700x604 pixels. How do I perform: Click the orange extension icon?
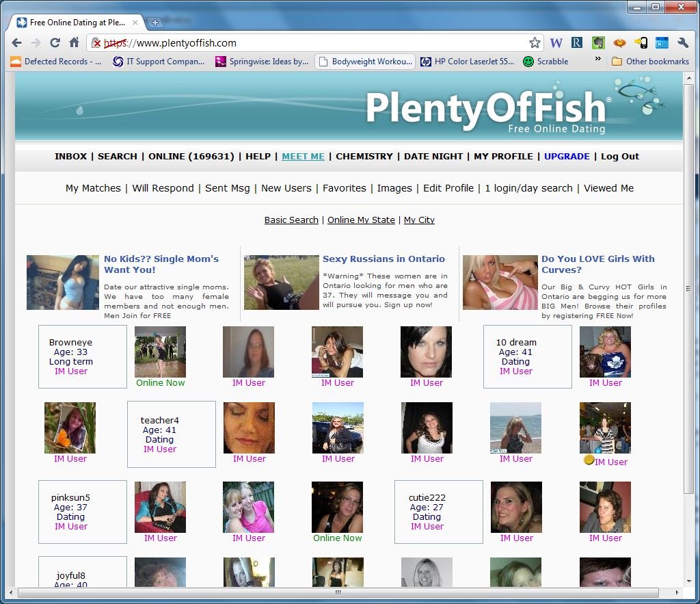coord(619,43)
